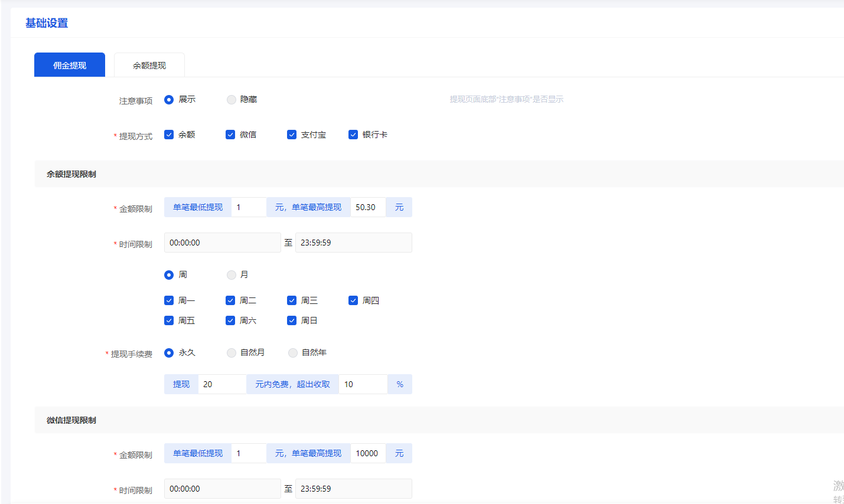Select 隐藏 radio for 注意事项
The height and width of the screenshot is (504, 844).
point(232,100)
